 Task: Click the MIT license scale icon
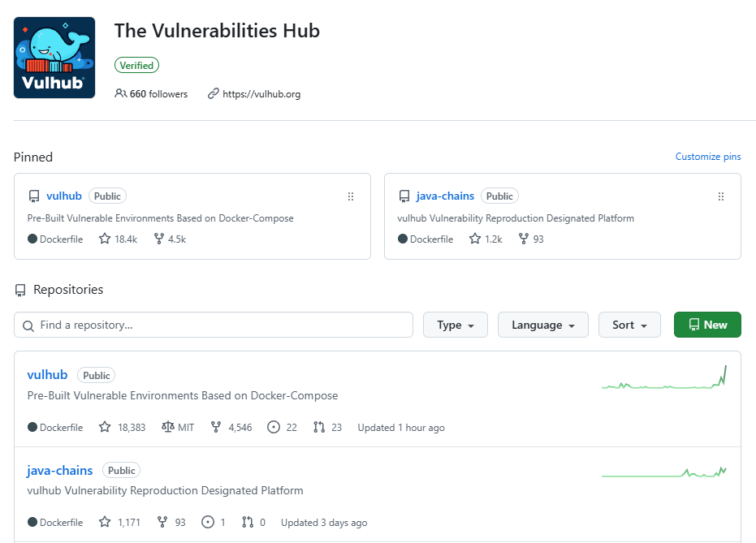coord(168,427)
